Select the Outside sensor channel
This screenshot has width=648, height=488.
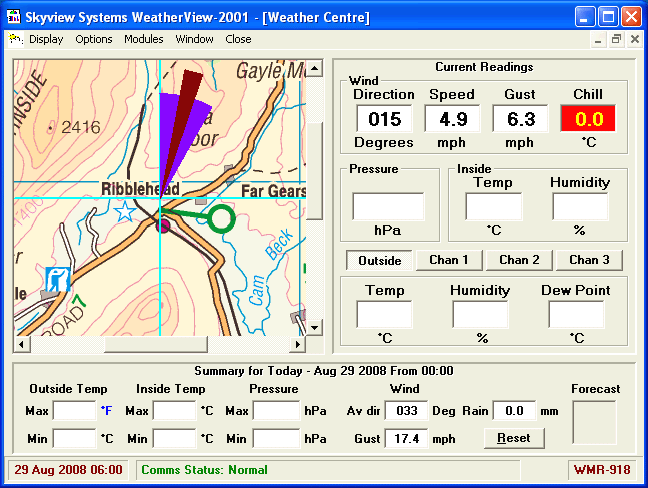coord(379,260)
